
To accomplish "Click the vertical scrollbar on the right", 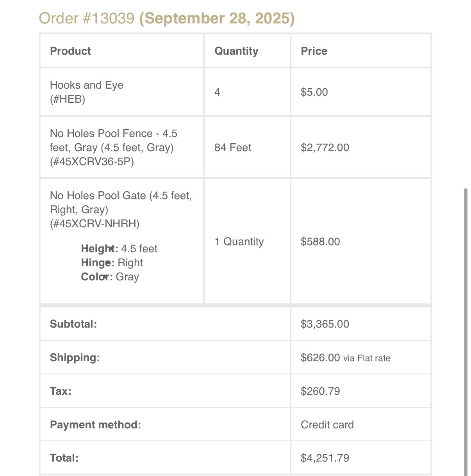I will pos(466,332).
